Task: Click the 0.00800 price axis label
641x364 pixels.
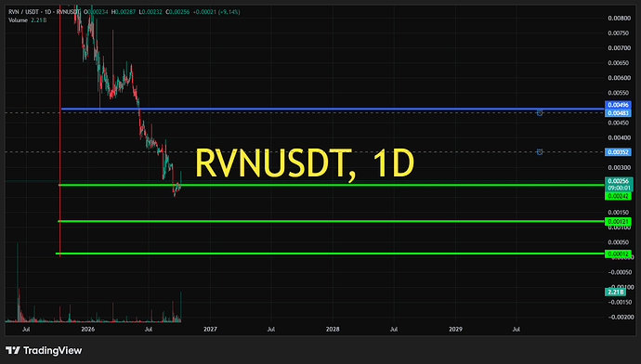Action: tap(619, 18)
